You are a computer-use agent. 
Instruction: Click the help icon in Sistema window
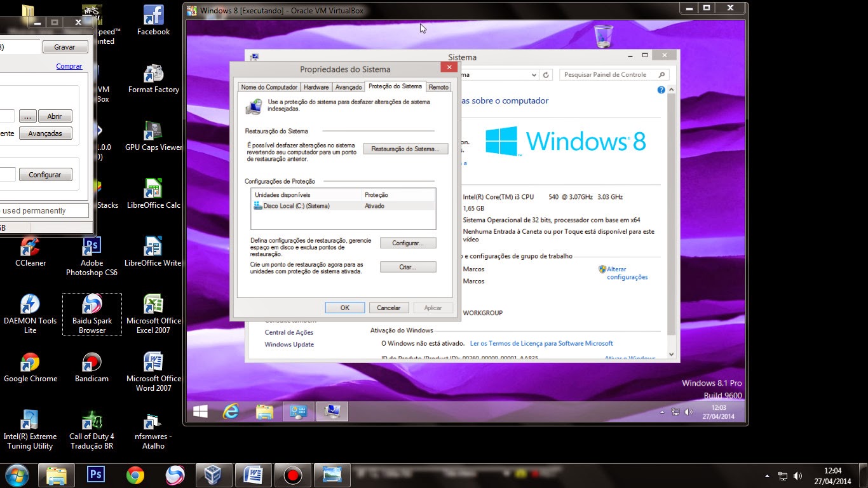click(x=661, y=90)
